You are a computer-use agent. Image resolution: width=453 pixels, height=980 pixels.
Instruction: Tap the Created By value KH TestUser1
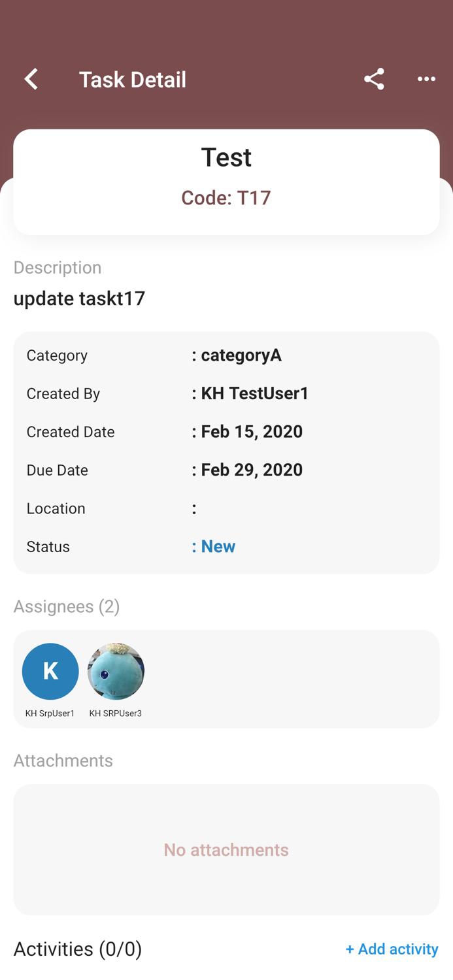254,393
